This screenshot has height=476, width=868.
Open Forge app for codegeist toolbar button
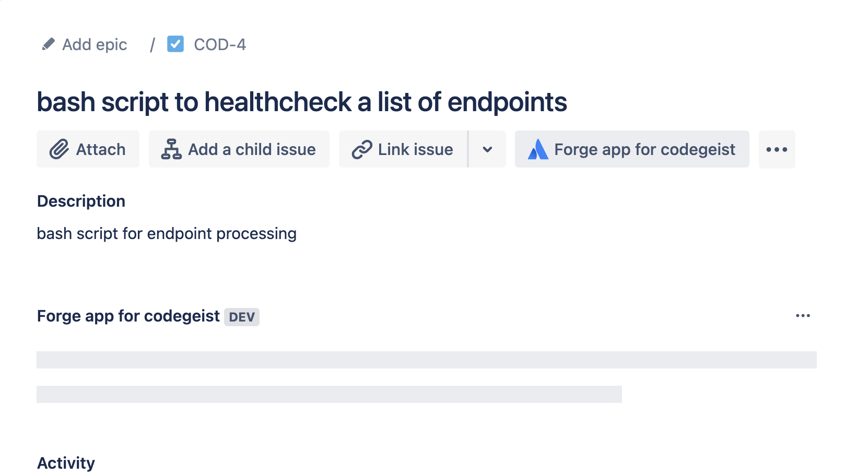[644, 150]
